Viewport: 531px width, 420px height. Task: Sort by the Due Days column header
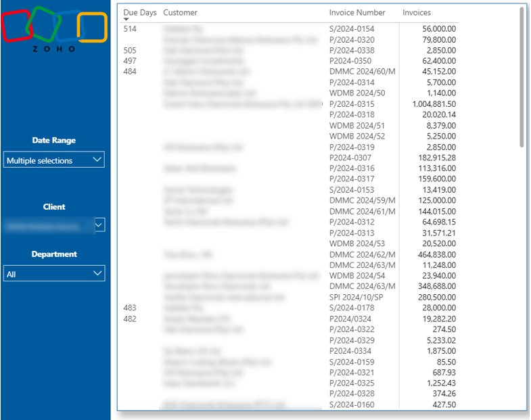pyautogui.click(x=139, y=12)
